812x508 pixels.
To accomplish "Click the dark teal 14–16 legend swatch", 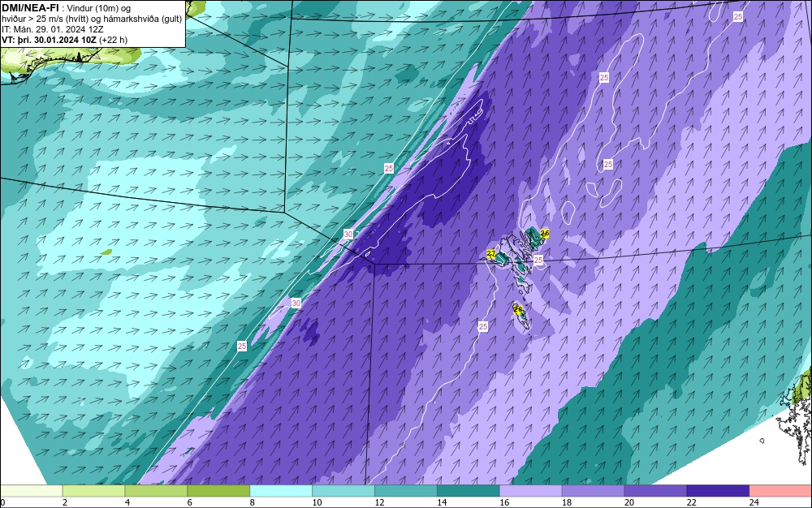I will point(469,491).
